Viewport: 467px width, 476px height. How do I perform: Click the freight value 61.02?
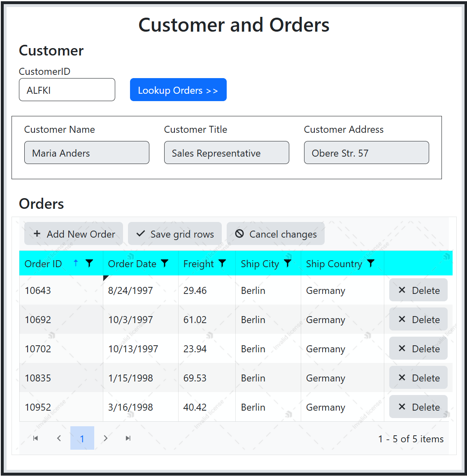(195, 320)
